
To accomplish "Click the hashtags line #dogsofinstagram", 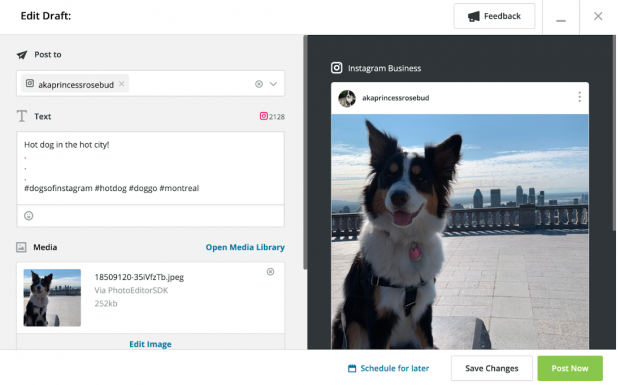I will [x=112, y=188].
